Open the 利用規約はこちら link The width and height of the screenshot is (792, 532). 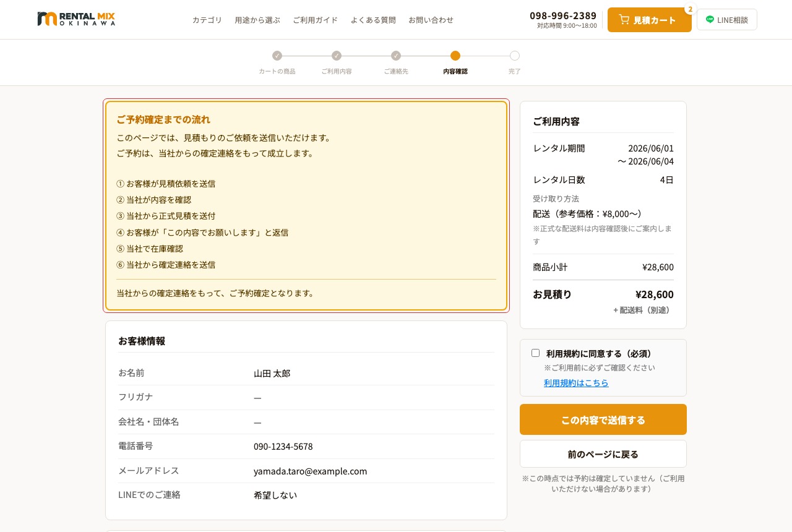click(x=576, y=383)
